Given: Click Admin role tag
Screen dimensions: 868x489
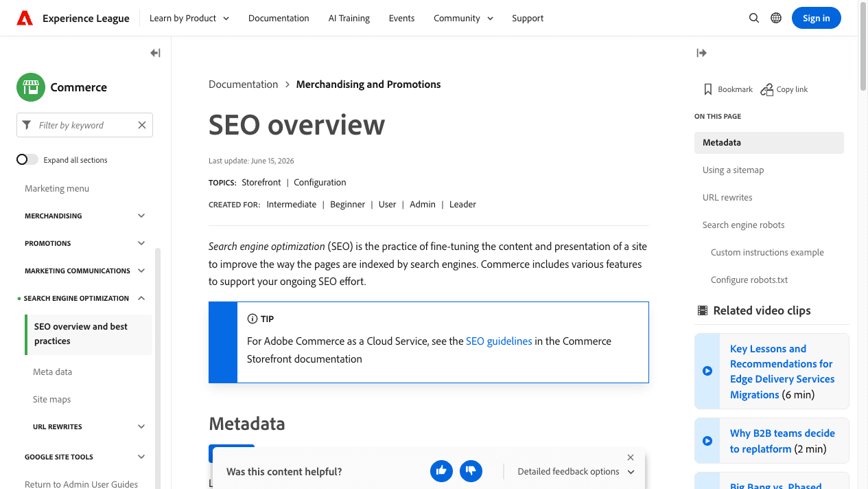Looking at the screenshot, I should (423, 204).
